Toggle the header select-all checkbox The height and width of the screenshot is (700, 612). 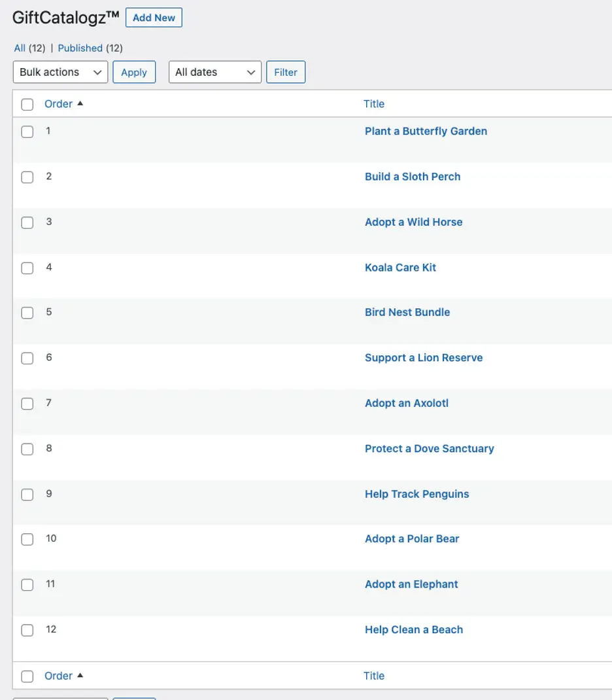27,104
